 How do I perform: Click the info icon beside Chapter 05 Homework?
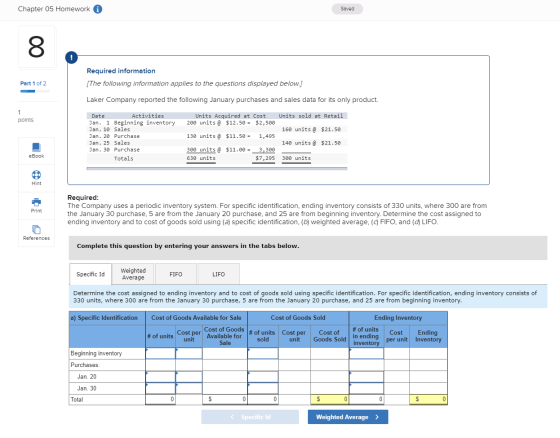click(x=98, y=9)
